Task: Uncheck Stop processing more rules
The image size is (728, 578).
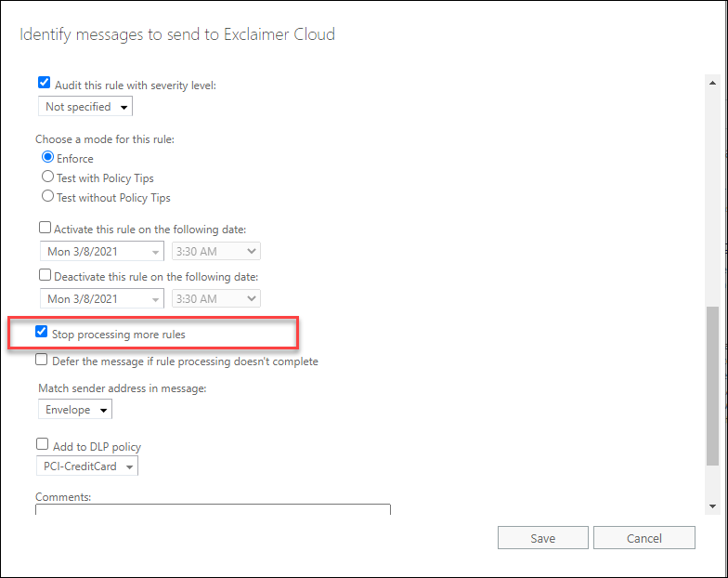Action: tap(42, 333)
